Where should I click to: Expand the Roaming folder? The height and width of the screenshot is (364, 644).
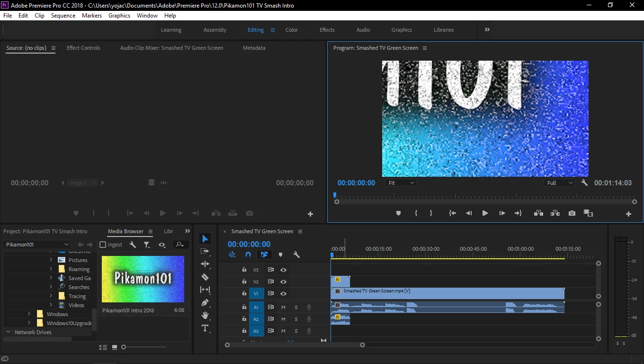(51, 269)
